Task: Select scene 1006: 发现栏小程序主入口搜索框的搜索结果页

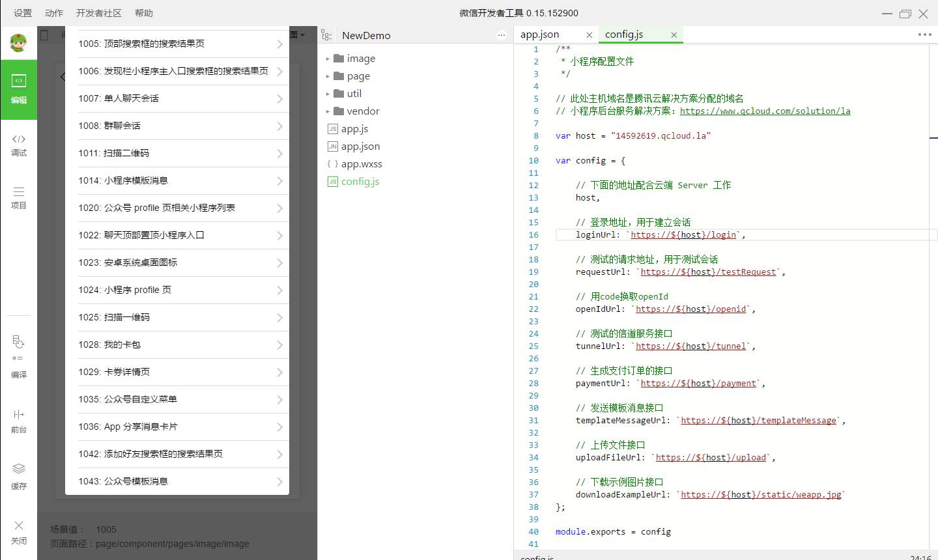Action: [x=177, y=71]
